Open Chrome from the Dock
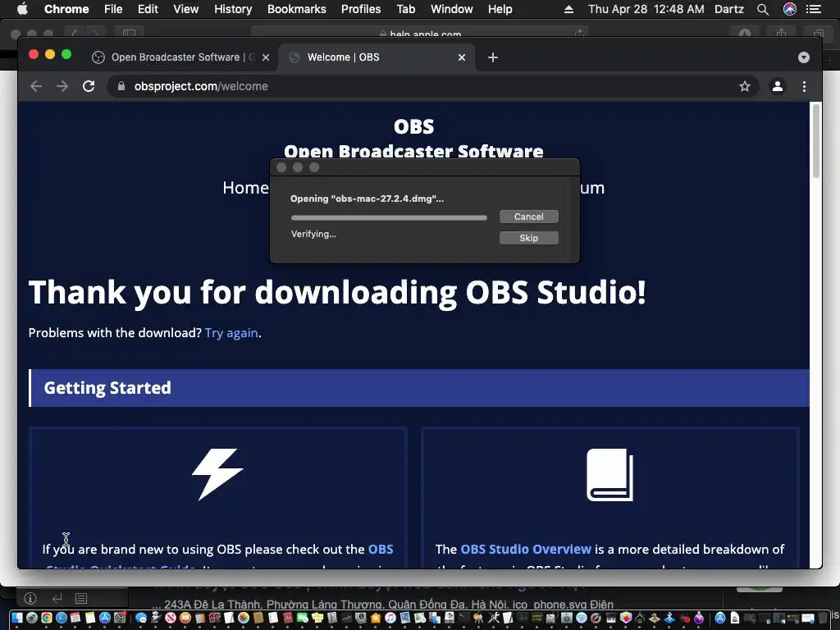 pyautogui.click(x=47, y=618)
